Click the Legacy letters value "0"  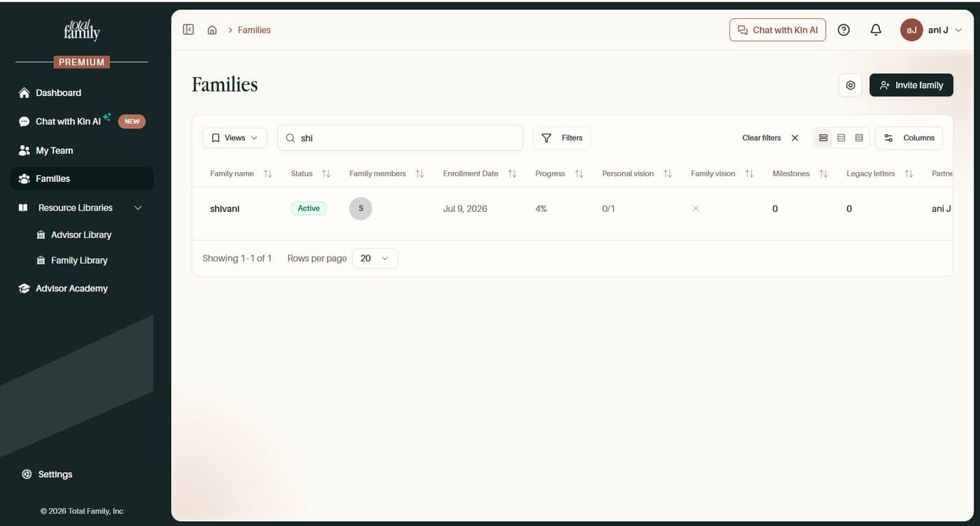(849, 208)
